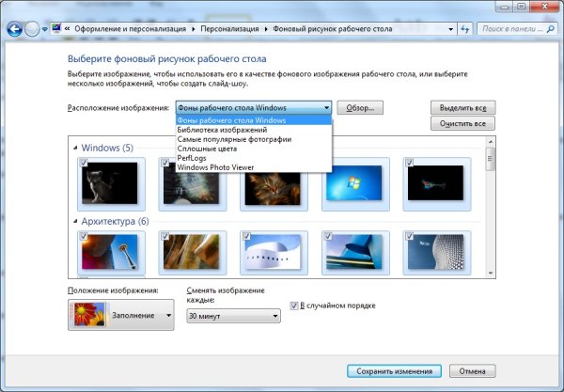Open address bar history dropdown arrow
This screenshot has width=564, height=392.
click(450, 29)
